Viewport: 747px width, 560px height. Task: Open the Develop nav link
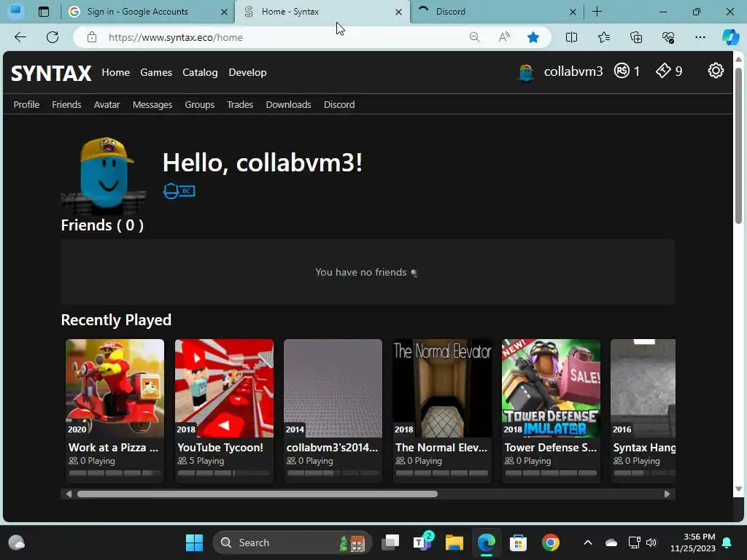247,72
